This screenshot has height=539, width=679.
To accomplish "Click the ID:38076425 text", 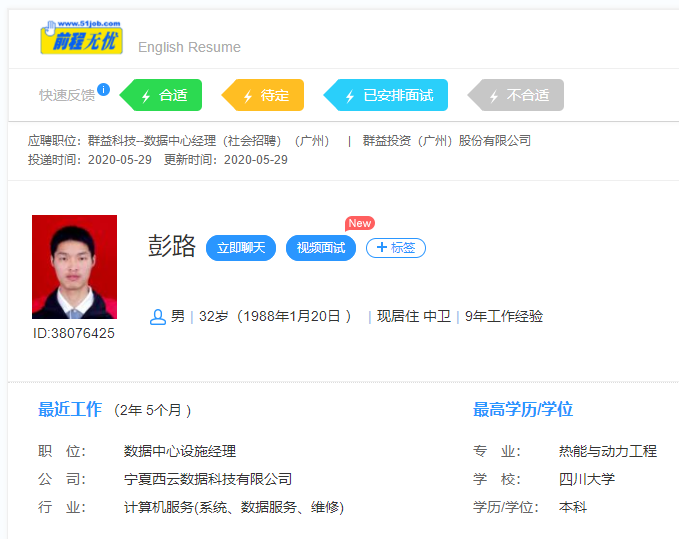I will [74, 333].
